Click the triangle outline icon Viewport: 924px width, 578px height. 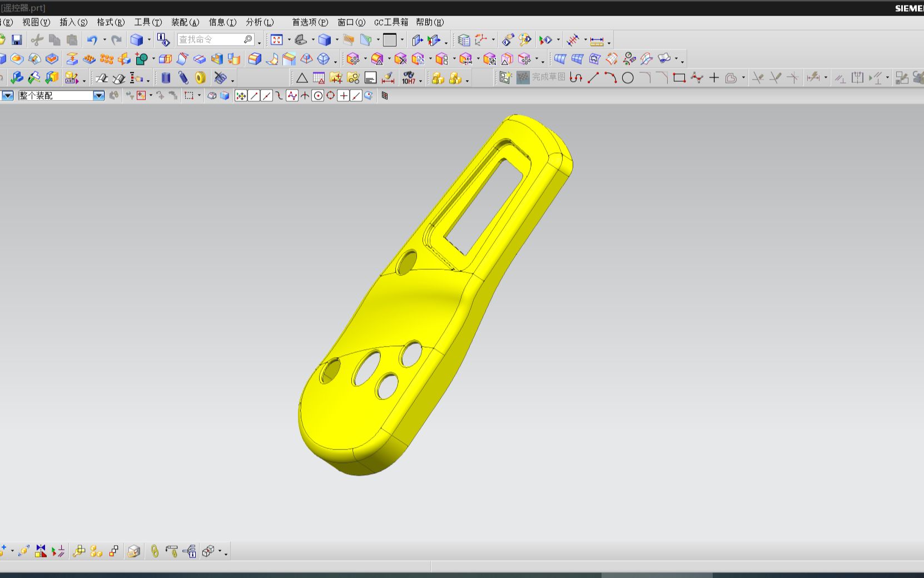(302, 78)
